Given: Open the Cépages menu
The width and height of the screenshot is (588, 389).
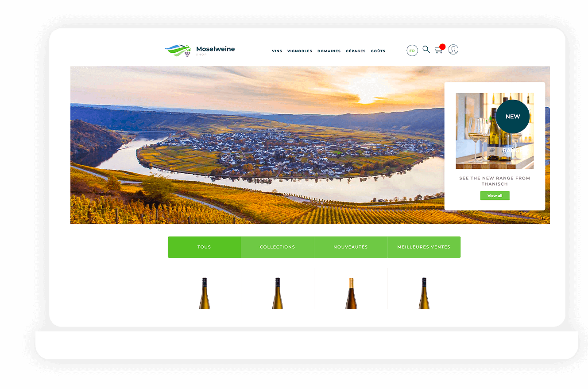Looking at the screenshot, I should 356,51.
